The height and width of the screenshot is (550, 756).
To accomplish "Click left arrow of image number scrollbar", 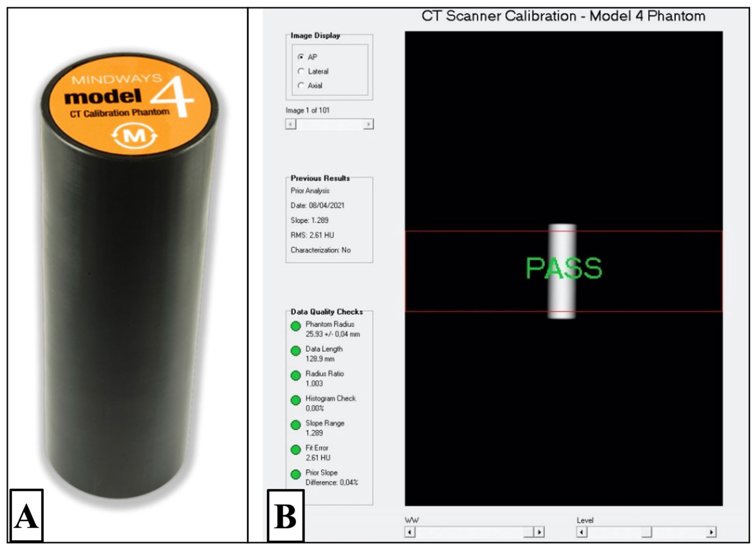I will tap(291, 124).
